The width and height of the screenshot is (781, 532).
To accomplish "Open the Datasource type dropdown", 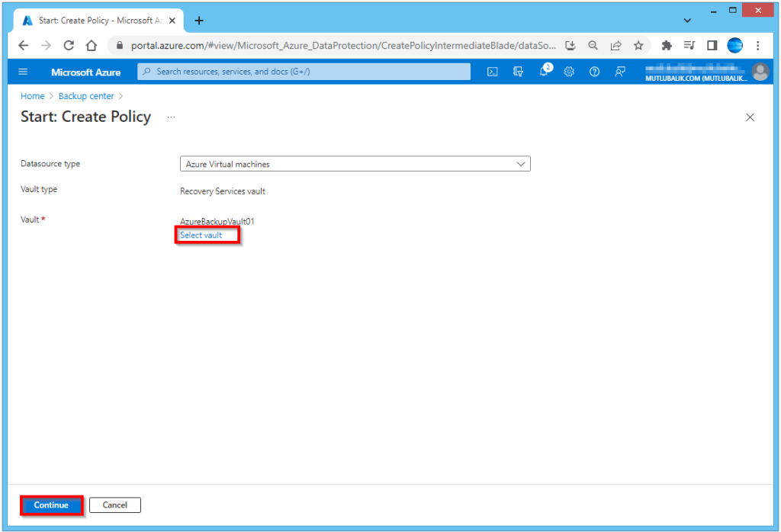I will [x=355, y=164].
